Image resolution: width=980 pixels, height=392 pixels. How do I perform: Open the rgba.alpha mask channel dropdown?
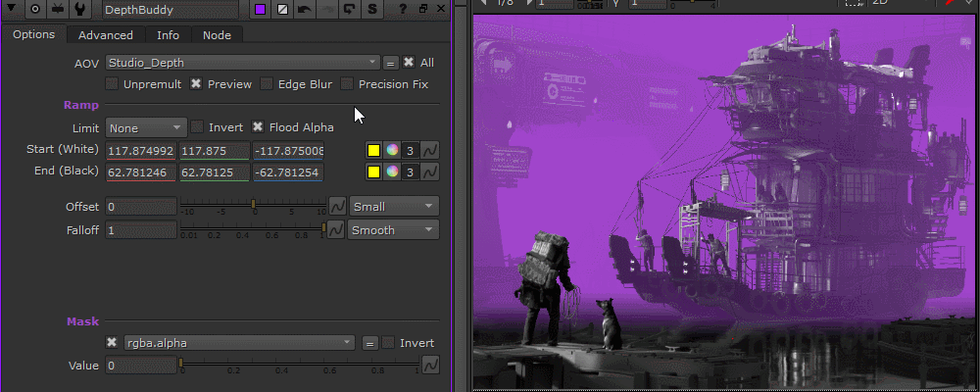pos(239,343)
